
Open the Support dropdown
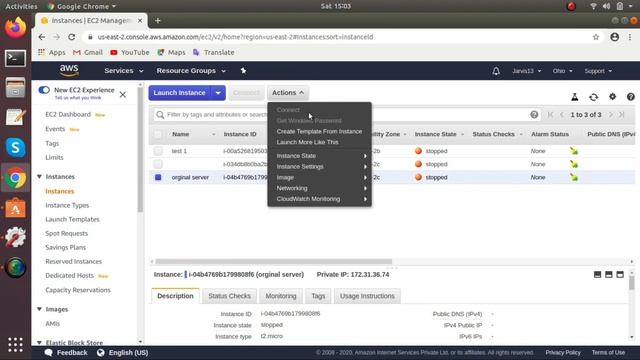pyautogui.click(x=598, y=71)
